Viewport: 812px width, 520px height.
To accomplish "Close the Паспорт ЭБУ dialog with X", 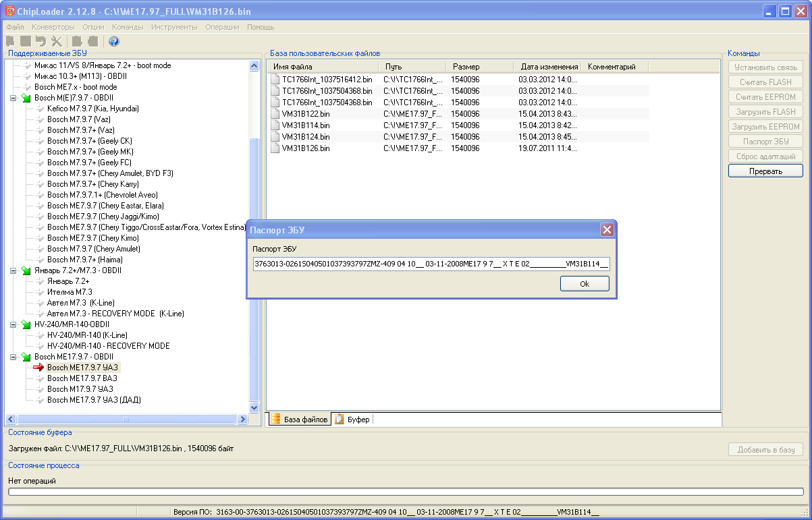I will pyautogui.click(x=607, y=229).
